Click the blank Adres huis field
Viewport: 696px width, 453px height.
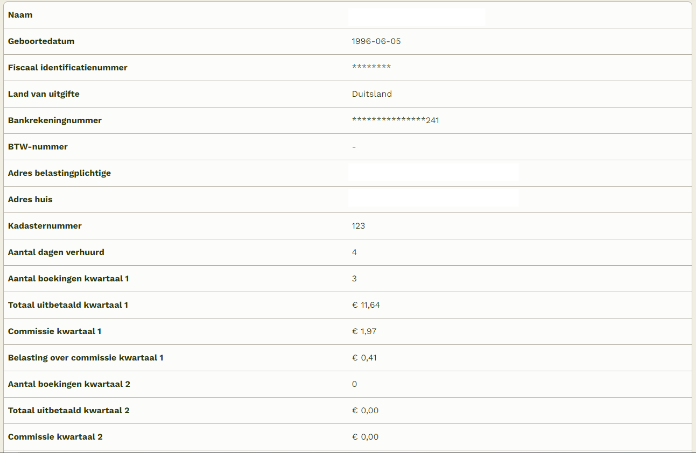[433, 198]
